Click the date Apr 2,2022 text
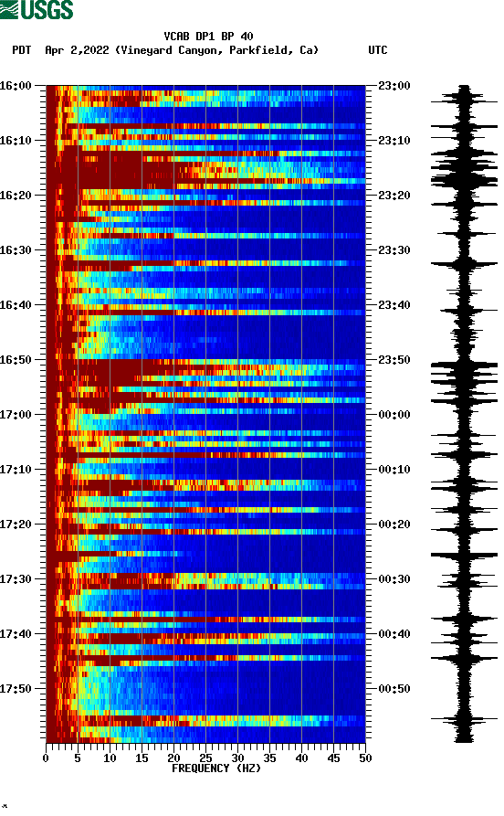 click(x=77, y=50)
